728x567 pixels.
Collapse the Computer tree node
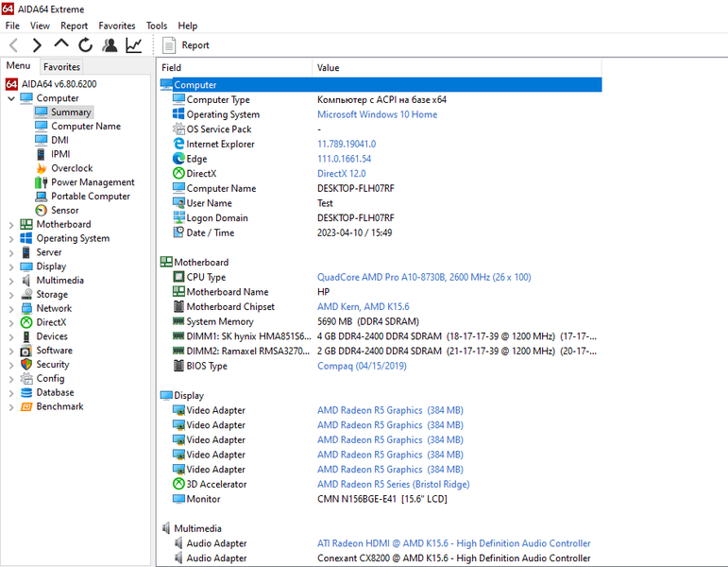coord(11,98)
